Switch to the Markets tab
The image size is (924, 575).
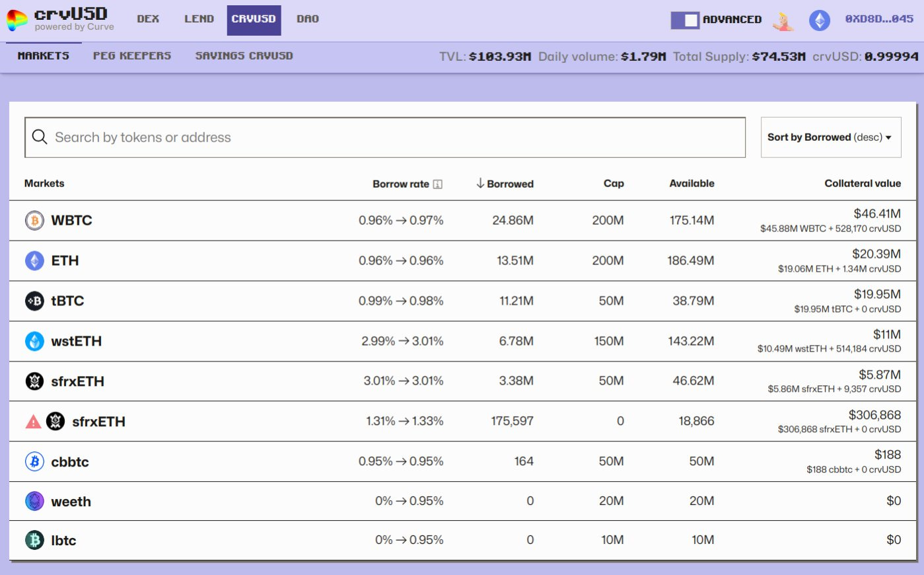[44, 56]
